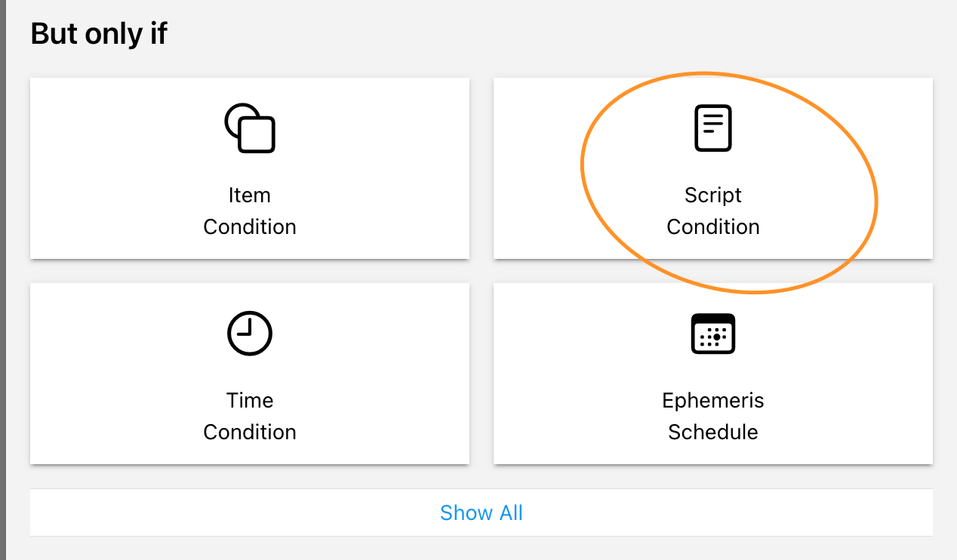
Task: Select the Item Condition card
Action: point(250,168)
